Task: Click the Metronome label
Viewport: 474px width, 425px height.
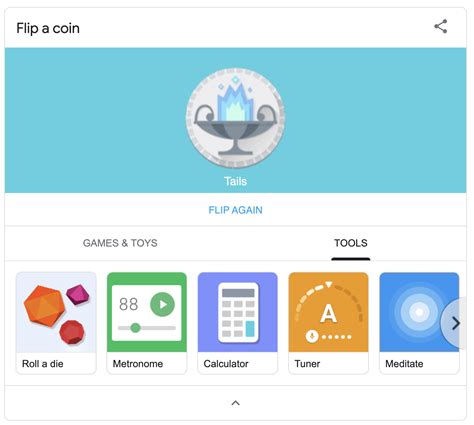Action: [x=138, y=364]
